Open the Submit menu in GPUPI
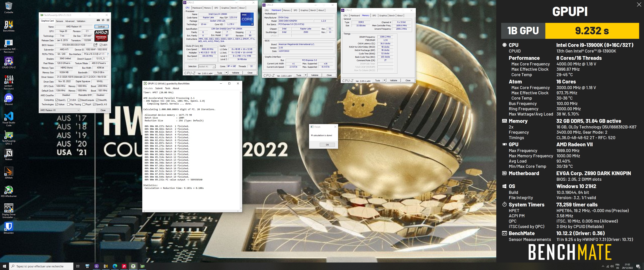Screen dimensions: 644x270 click(x=159, y=88)
